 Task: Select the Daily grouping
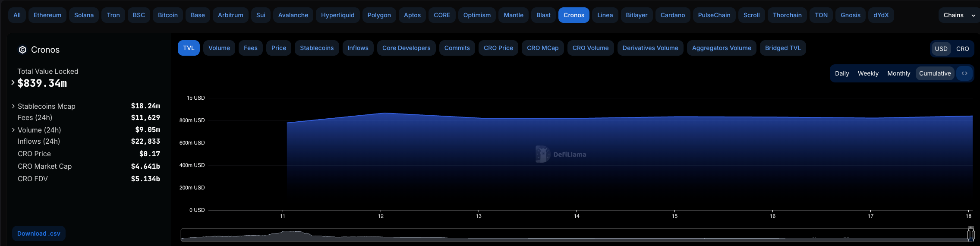tap(842, 73)
